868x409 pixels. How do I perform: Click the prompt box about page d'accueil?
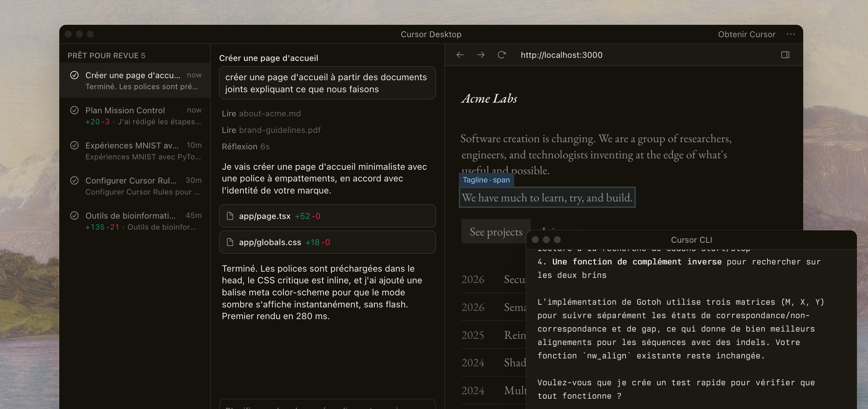tap(328, 83)
